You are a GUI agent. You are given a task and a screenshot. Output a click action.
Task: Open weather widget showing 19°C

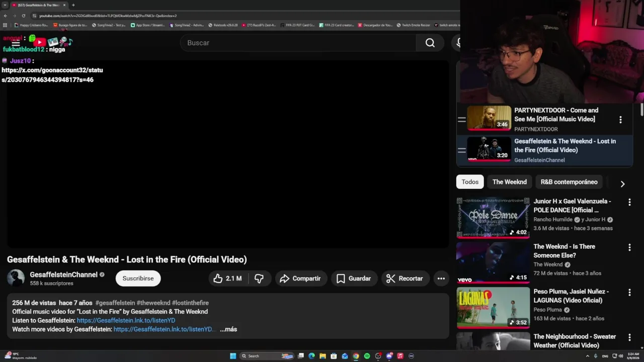click(20, 356)
